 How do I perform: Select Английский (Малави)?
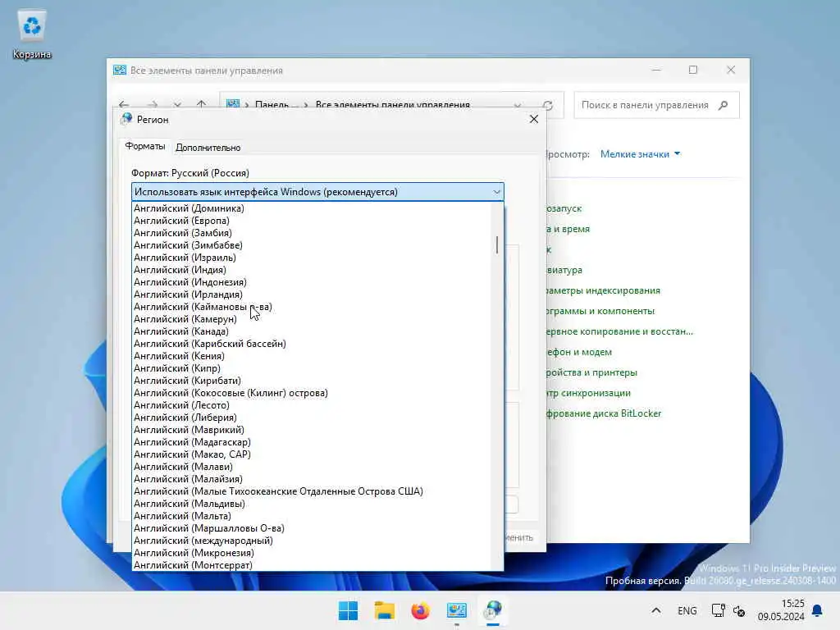[311, 467]
